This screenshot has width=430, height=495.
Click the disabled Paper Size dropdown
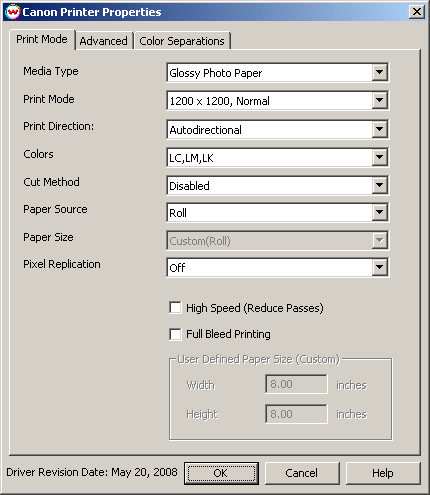point(277,240)
